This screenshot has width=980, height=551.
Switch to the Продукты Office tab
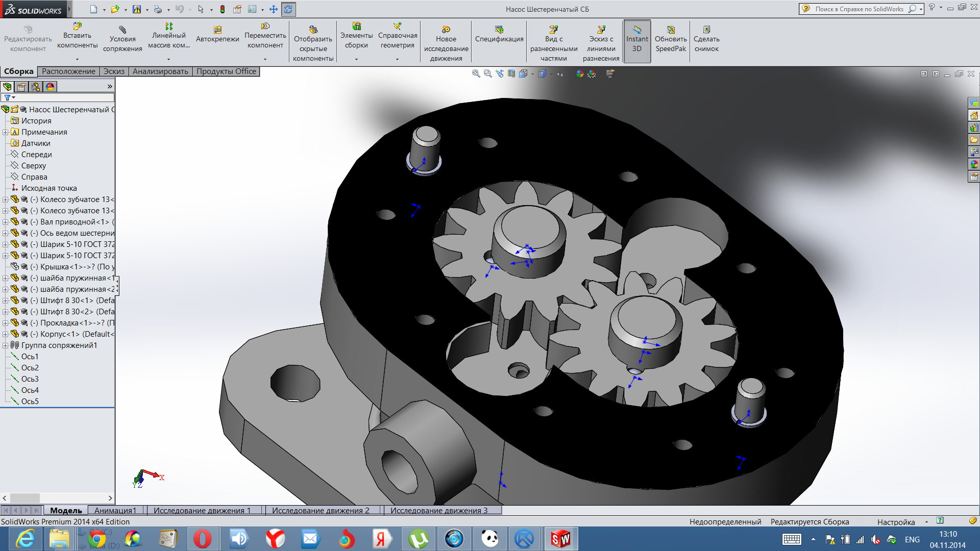(x=226, y=71)
